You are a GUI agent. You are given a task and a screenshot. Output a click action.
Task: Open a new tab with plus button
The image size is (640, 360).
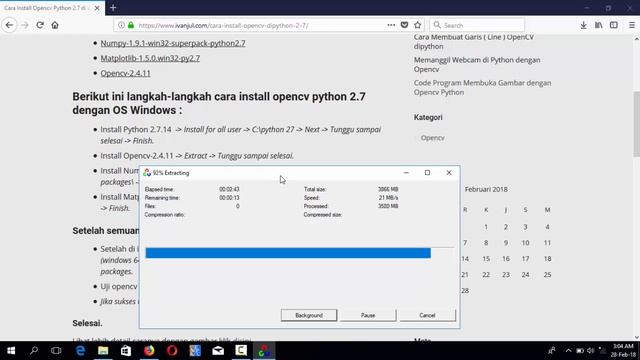click(113, 8)
